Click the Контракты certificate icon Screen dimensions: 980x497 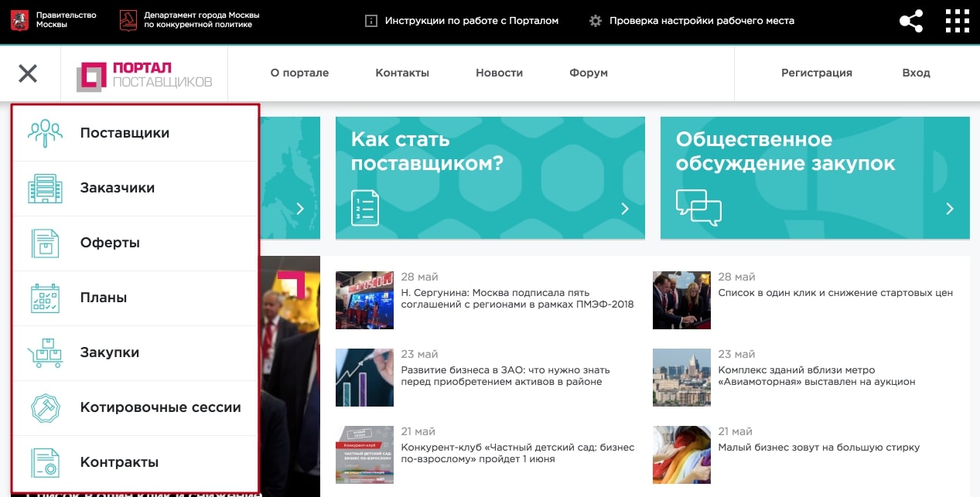(45, 462)
